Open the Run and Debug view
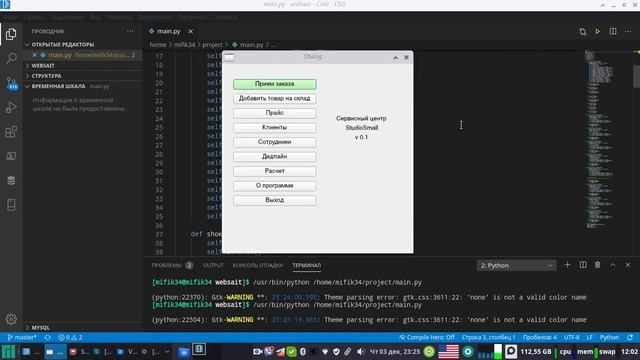Image resolution: width=640 pixels, height=360 pixels. (x=11, y=107)
